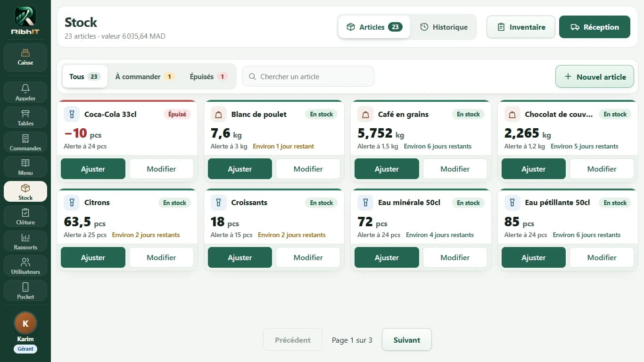Click Ajuster for Chocolat de couverture
This screenshot has width=644, height=362.
click(x=534, y=169)
